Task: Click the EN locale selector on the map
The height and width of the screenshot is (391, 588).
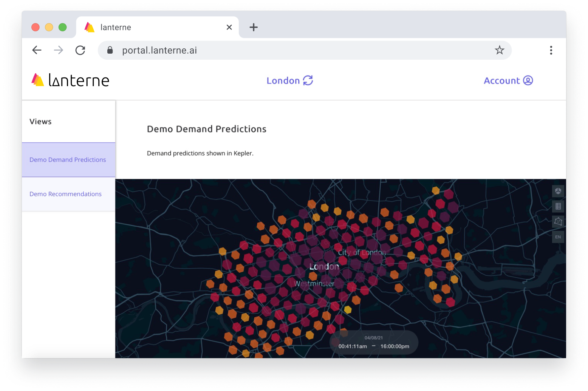Action: point(558,237)
